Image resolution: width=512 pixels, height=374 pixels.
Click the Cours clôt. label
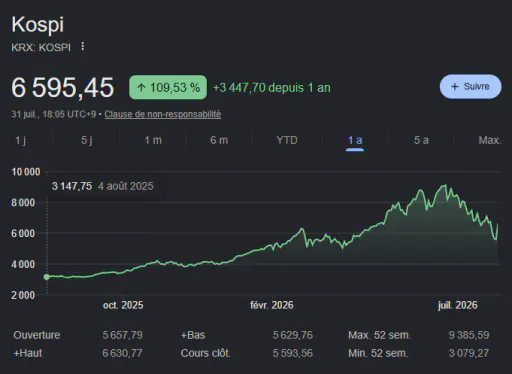(205, 353)
